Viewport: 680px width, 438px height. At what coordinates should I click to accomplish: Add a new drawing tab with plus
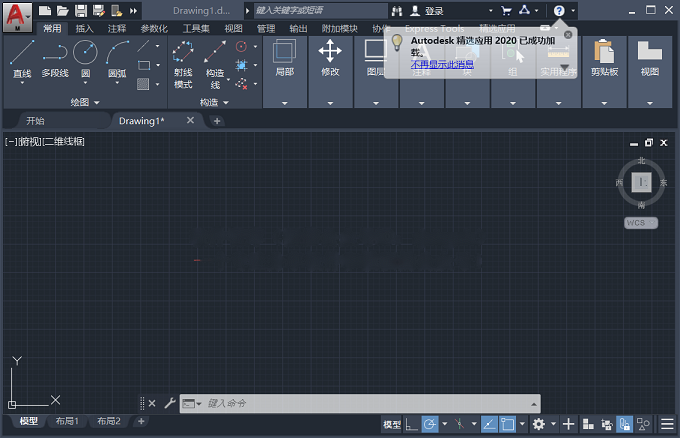click(x=217, y=121)
